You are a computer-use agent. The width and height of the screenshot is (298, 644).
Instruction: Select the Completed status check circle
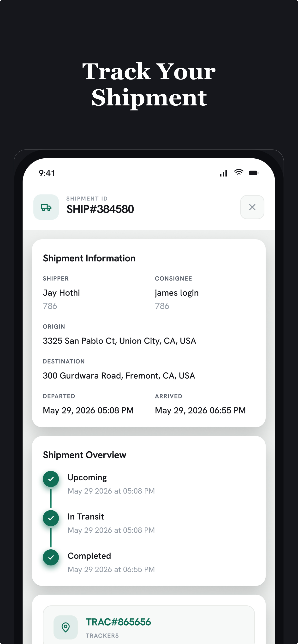pyautogui.click(x=51, y=557)
